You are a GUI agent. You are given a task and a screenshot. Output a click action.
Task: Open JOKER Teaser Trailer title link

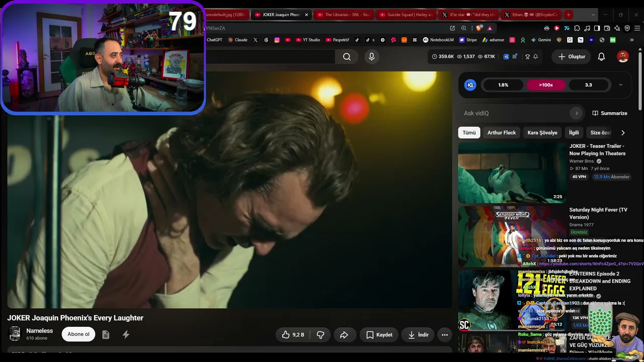pos(597,150)
